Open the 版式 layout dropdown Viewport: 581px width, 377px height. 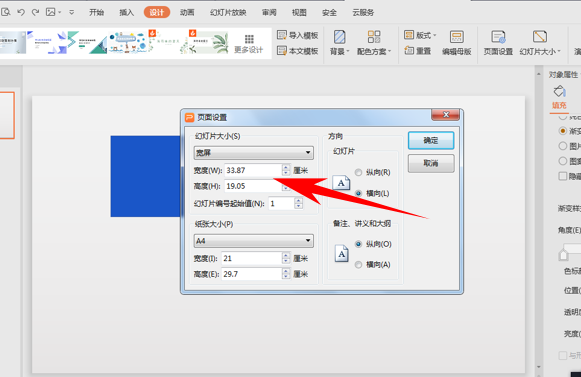(x=420, y=35)
